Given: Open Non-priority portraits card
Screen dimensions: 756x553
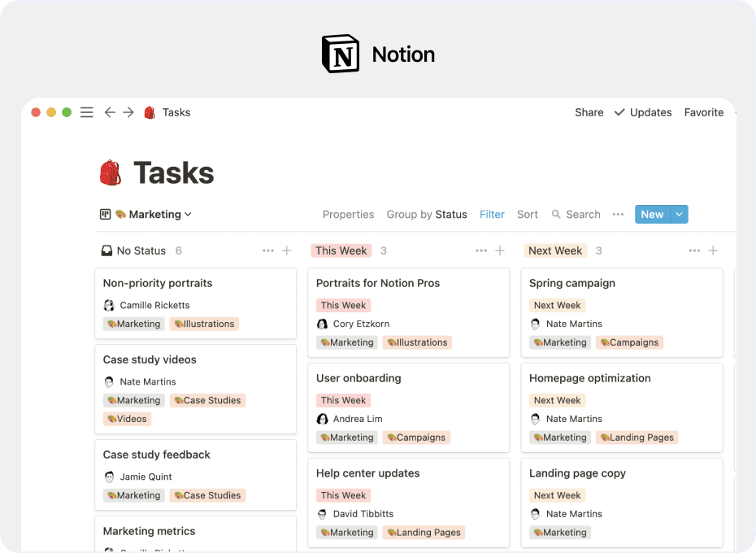Looking at the screenshot, I should (x=195, y=303).
